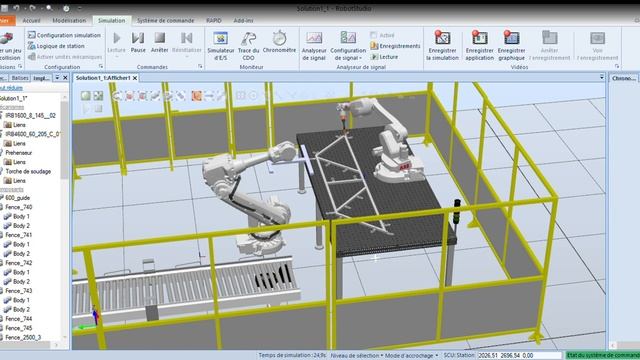The image size is (640, 360).
Task: Open the Chrono panel tab on right
Action: [624, 78]
